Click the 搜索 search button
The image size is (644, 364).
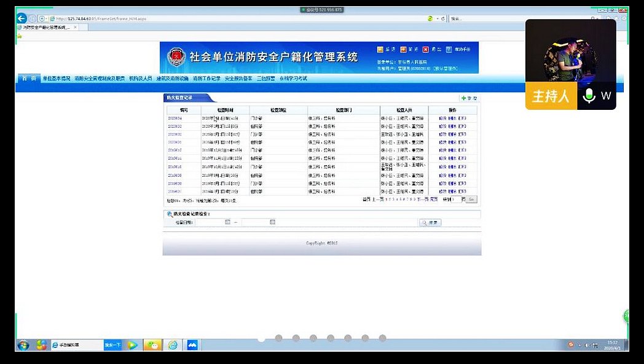pyautogui.click(x=430, y=222)
